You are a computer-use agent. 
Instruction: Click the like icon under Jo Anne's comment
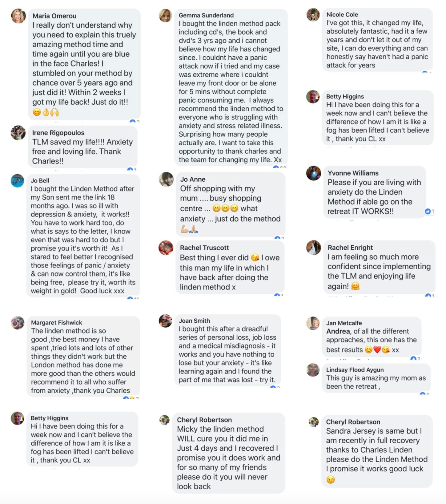tap(277, 238)
